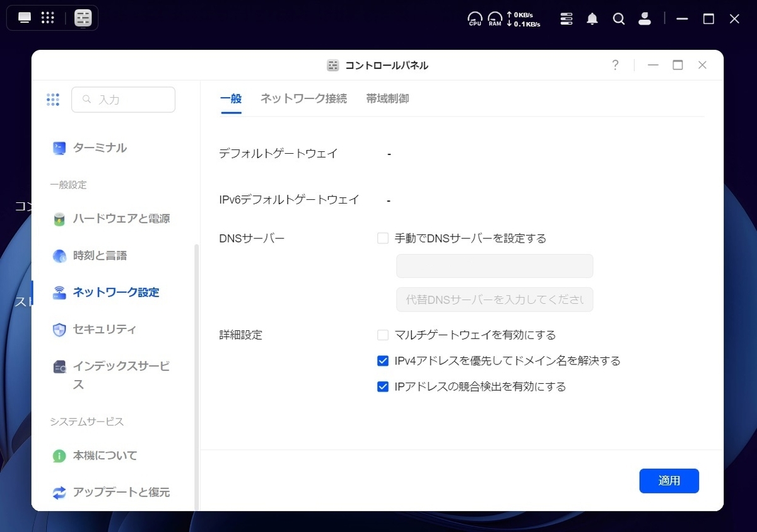Image resolution: width=757 pixels, height=532 pixels.
Task: Click the デフォルトゲートウェイ label
Action: (278, 153)
